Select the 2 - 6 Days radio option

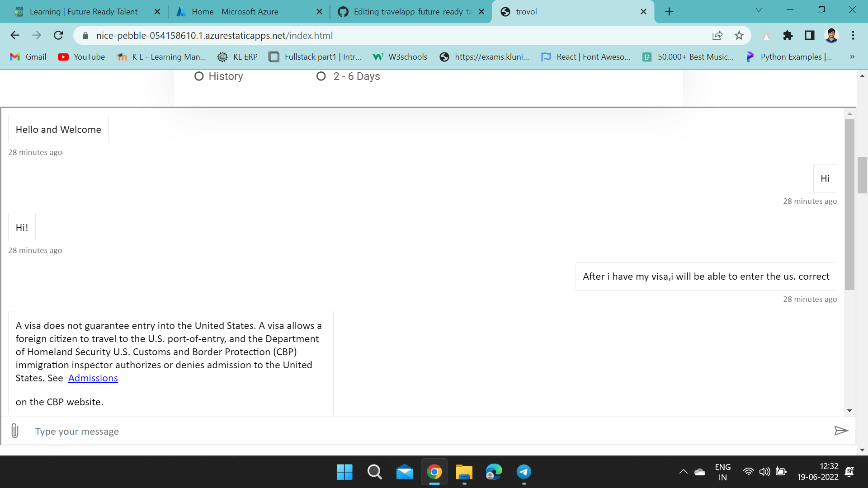click(321, 76)
